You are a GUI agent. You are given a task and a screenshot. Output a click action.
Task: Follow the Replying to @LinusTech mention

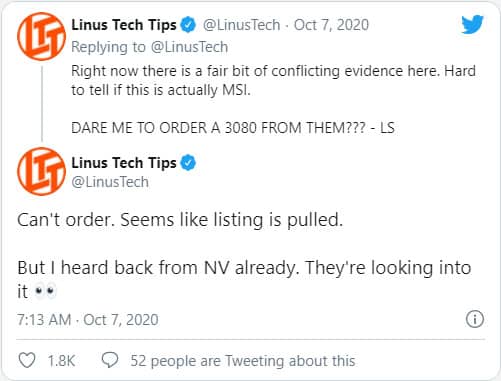[189, 47]
